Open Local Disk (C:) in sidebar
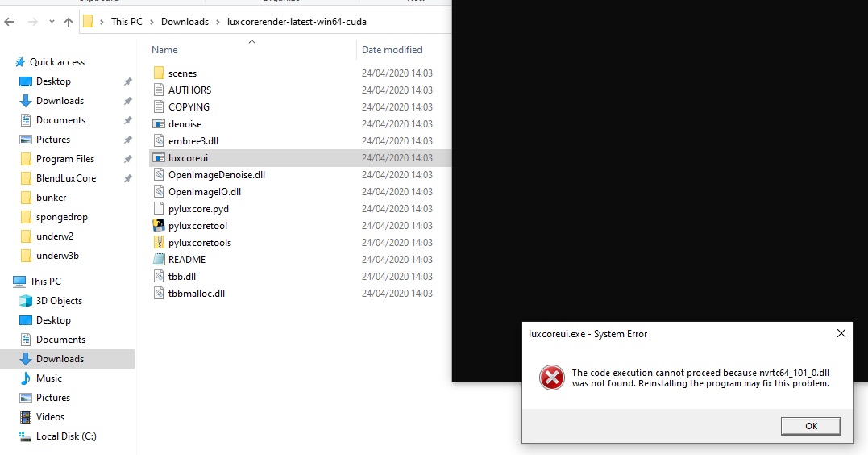Viewport: 868px width, 455px height. [x=66, y=436]
